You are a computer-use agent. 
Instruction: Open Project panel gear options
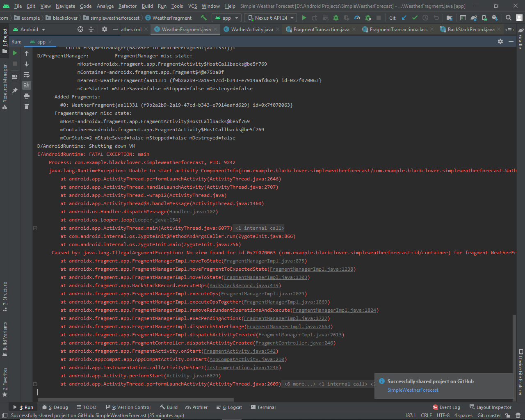(105, 29)
